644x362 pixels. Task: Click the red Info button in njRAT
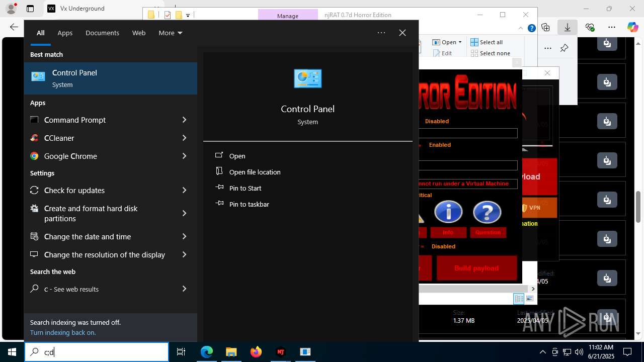pos(448,232)
